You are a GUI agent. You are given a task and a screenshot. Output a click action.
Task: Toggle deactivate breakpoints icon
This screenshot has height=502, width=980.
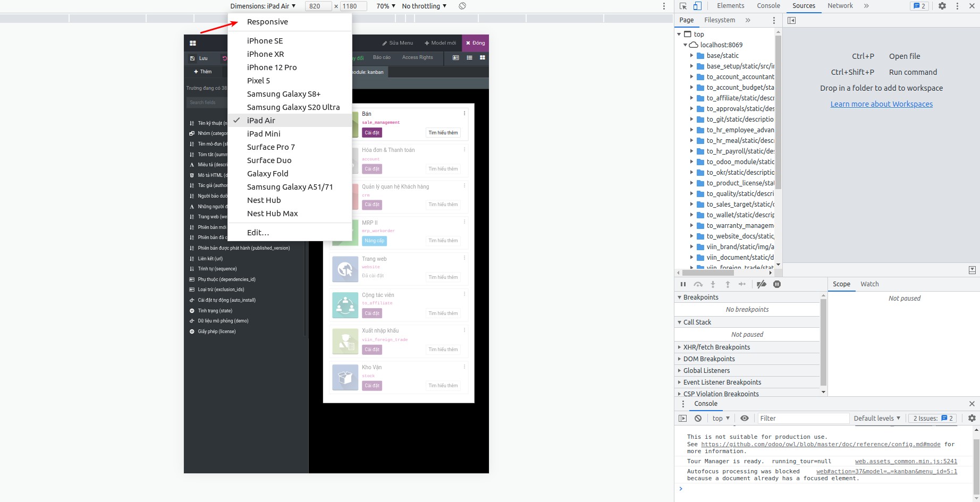tap(762, 284)
